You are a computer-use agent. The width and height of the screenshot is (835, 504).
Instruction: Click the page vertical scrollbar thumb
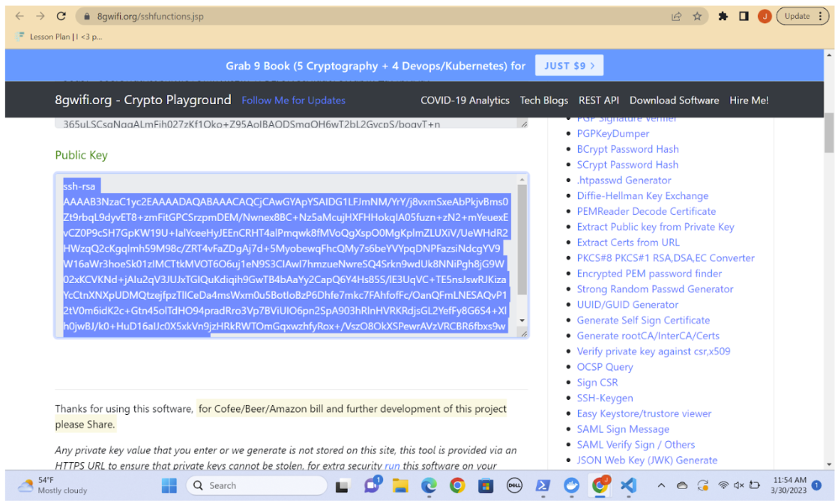pyautogui.click(x=828, y=132)
